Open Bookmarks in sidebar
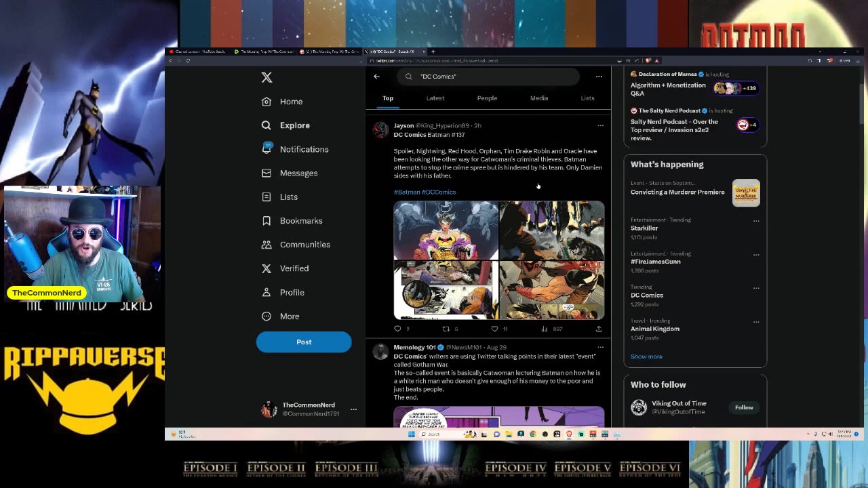This screenshot has height=488, width=868. [292, 221]
